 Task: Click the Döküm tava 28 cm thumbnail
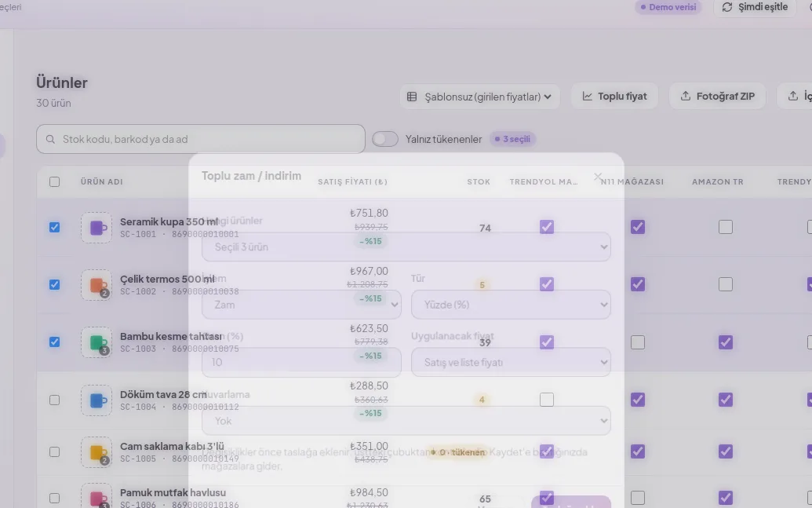[96, 400]
